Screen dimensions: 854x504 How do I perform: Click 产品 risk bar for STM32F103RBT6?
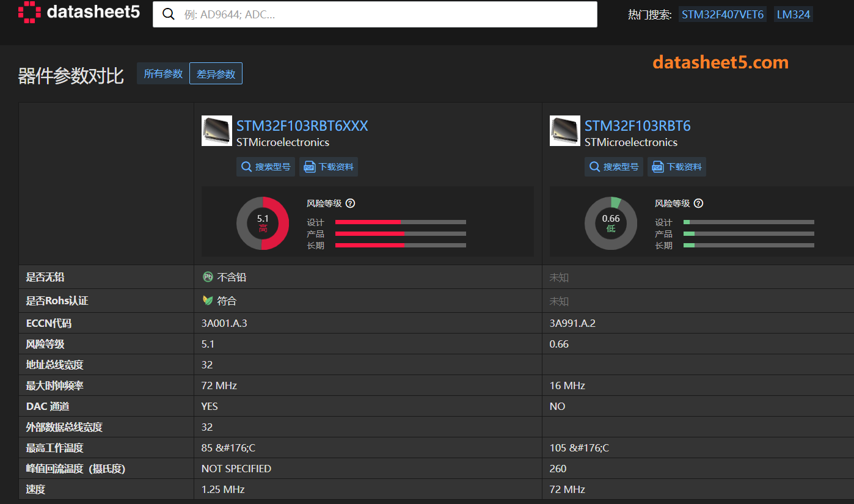tap(749, 233)
